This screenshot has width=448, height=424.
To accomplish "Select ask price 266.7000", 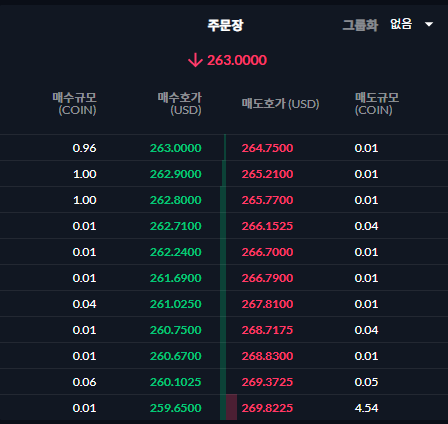I will (x=267, y=252).
